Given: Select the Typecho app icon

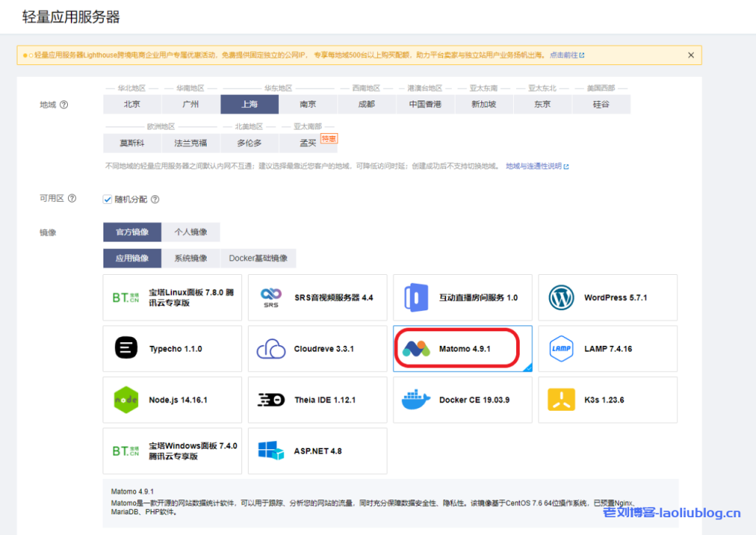Looking at the screenshot, I should 126,349.
